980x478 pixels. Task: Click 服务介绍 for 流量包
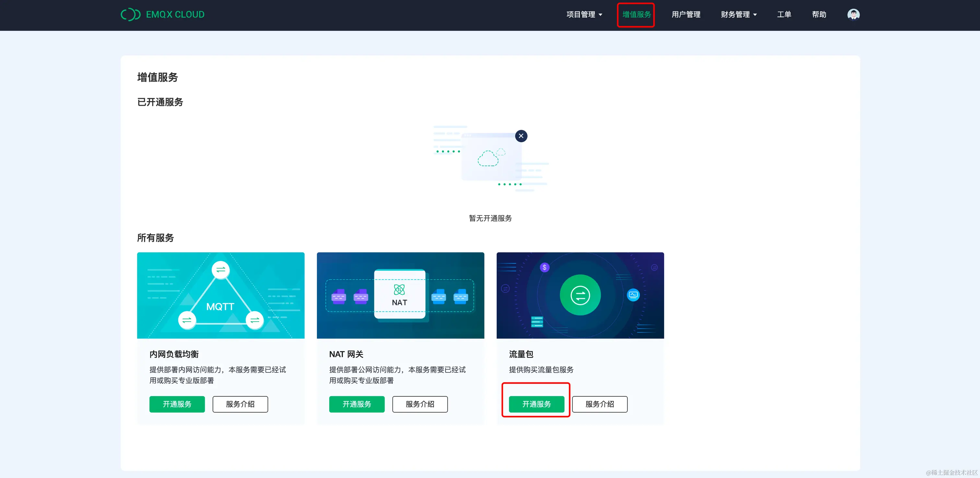click(x=600, y=404)
